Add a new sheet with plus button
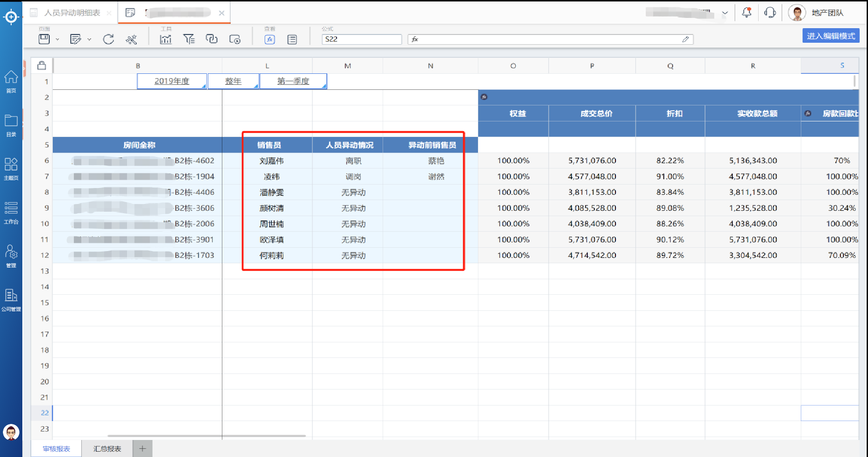 (x=142, y=449)
